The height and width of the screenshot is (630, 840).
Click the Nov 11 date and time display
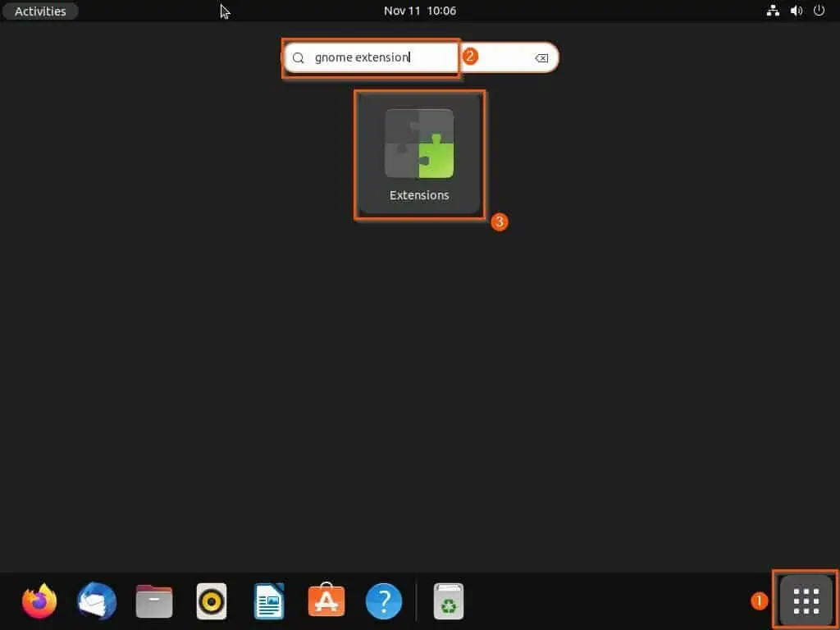coord(420,11)
